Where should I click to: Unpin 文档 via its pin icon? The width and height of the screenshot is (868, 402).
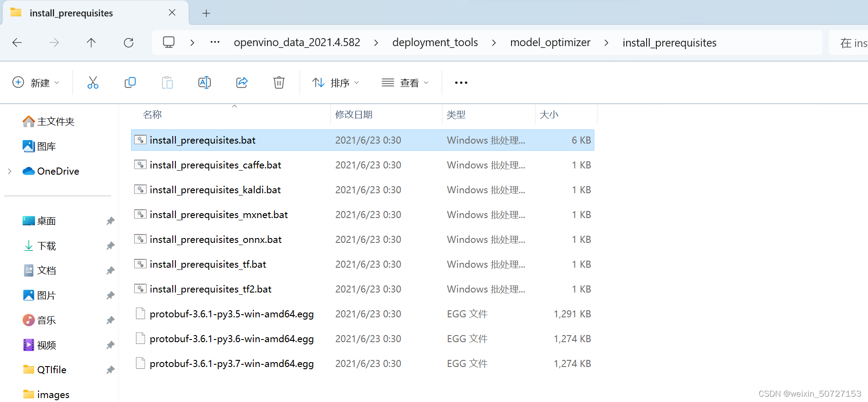pos(110,270)
